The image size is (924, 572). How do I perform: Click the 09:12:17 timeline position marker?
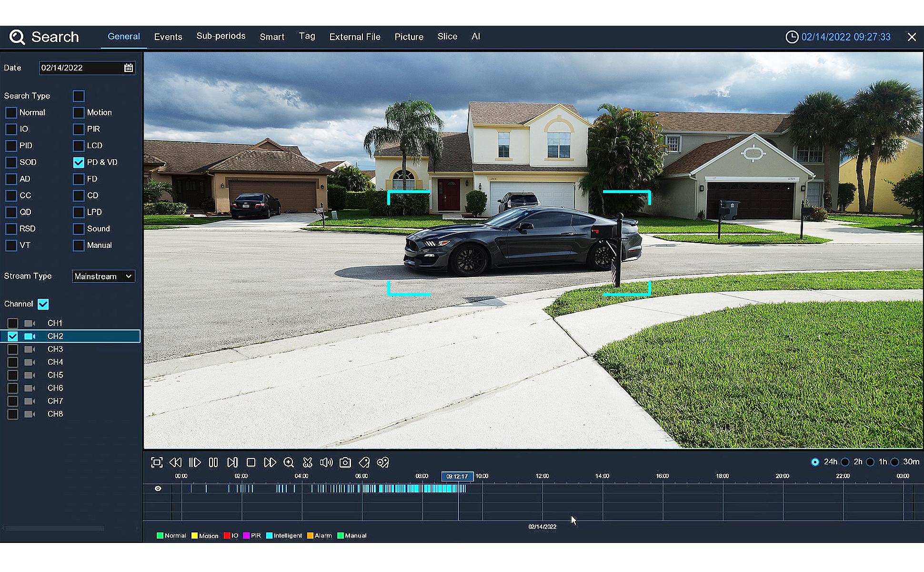click(457, 476)
